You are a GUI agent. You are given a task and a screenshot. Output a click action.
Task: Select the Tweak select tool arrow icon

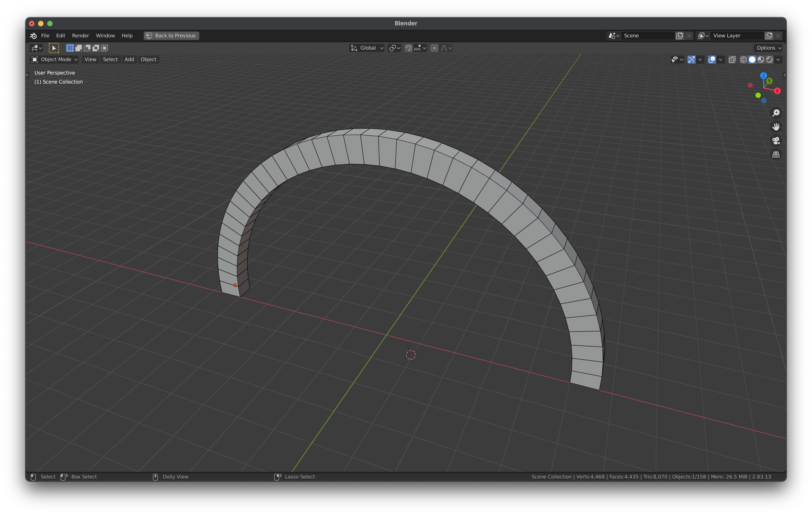54,48
